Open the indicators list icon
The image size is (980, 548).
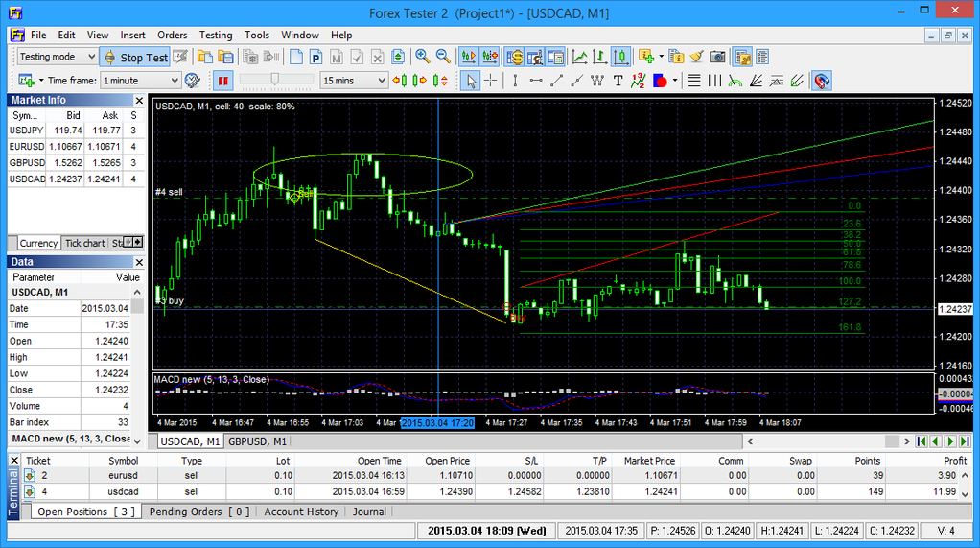point(676,57)
